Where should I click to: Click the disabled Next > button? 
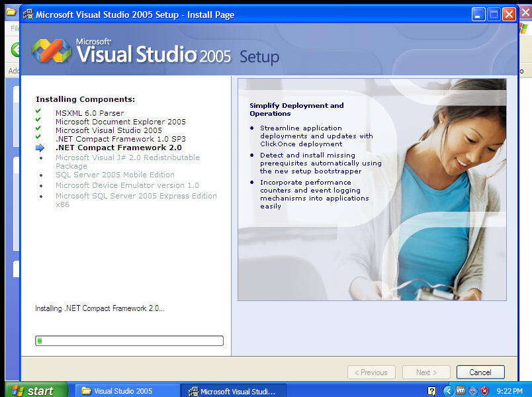click(426, 373)
